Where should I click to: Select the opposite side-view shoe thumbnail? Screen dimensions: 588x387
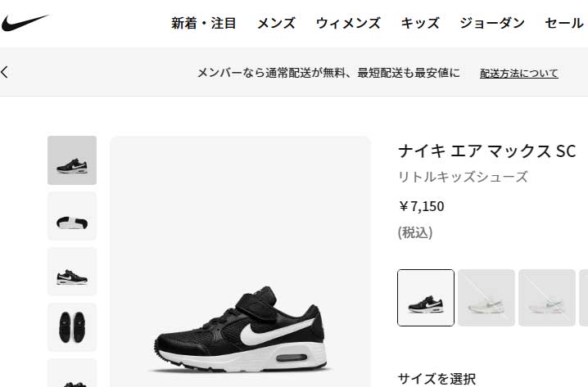(72, 272)
